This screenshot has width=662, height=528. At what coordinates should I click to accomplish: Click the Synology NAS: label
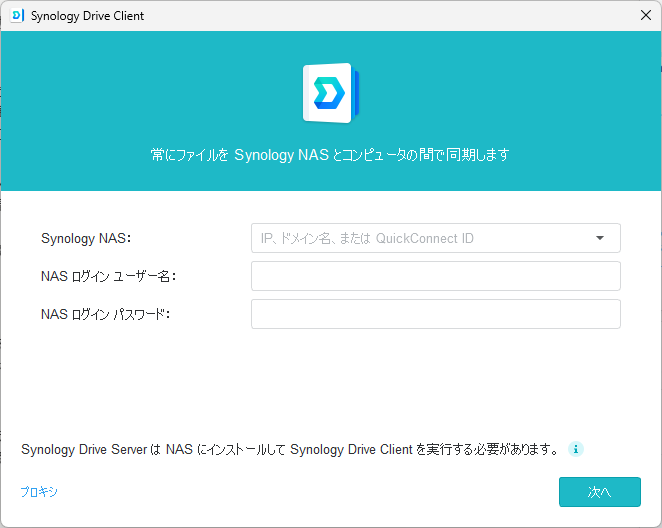click(x=86, y=238)
